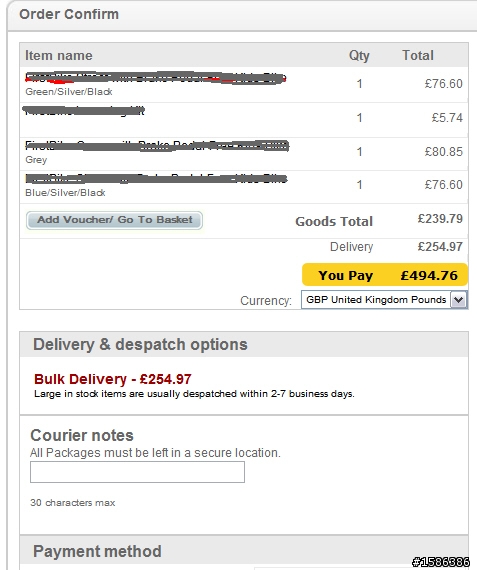Click the Grey item variant text

coord(36,160)
